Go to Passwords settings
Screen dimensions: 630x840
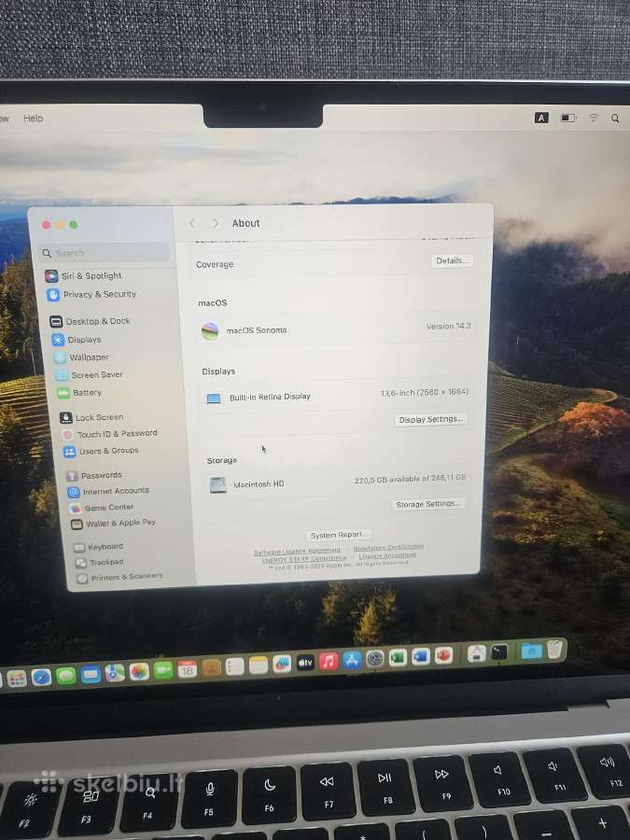point(94,475)
